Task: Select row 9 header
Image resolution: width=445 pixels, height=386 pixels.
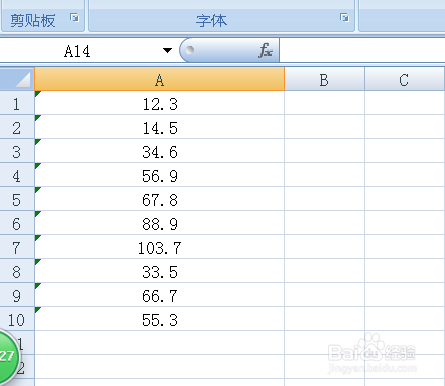Action: click(17, 295)
